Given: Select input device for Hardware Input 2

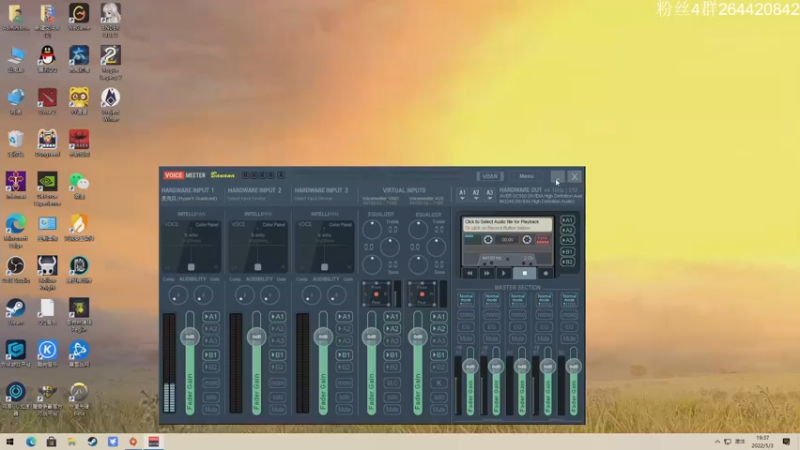Looking at the screenshot, I should (x=247, y=198).
